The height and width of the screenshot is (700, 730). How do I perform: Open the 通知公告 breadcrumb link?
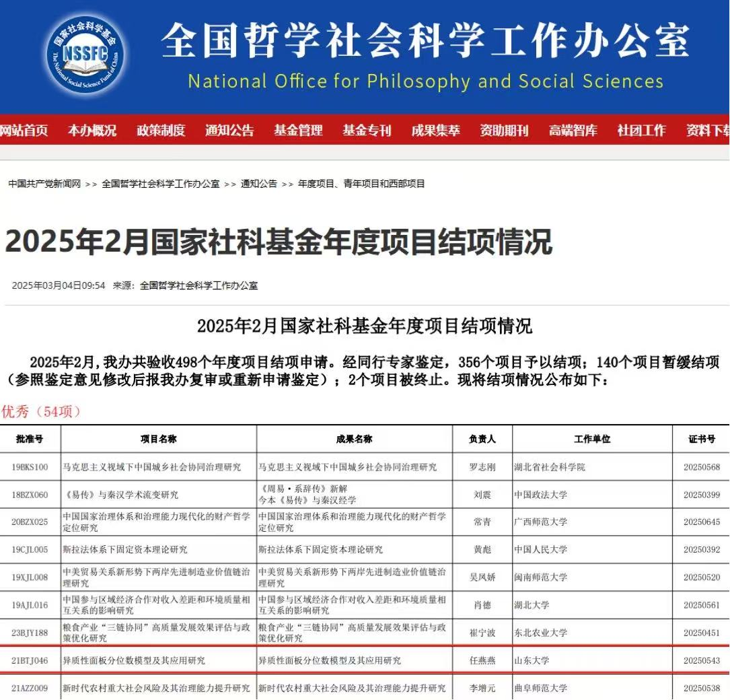259,184
